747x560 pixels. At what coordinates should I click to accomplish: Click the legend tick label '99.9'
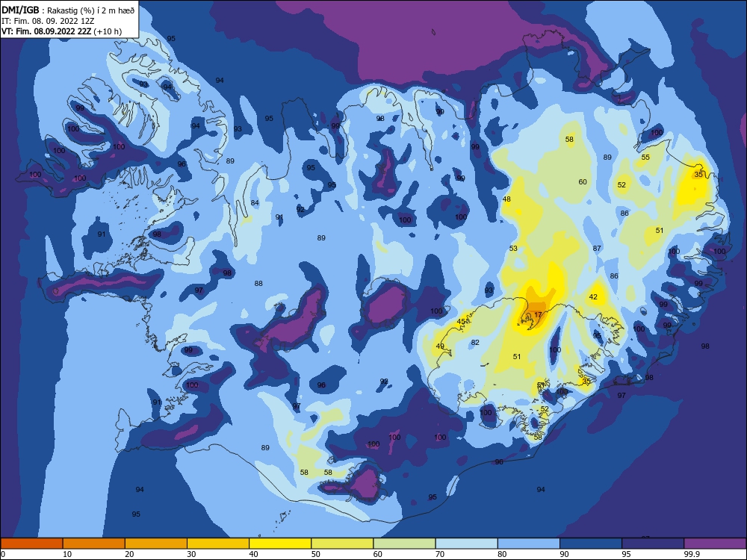tap(692, 554)
